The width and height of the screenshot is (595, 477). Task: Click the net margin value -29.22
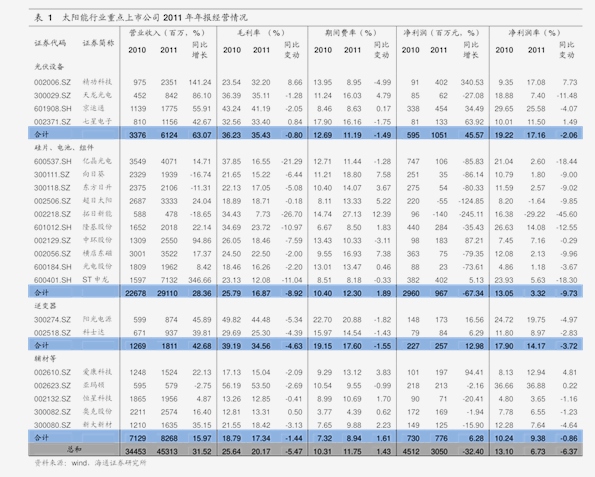[535, 214]
